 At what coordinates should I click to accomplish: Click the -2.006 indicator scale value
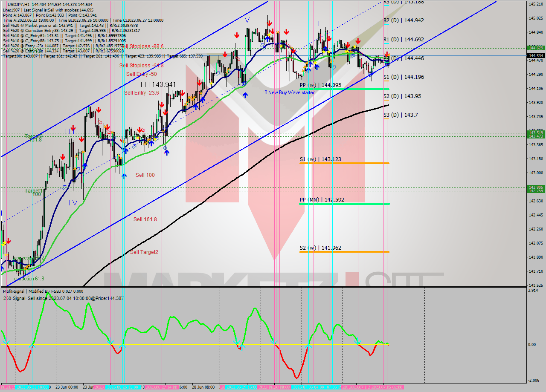[x=533, y=380]
